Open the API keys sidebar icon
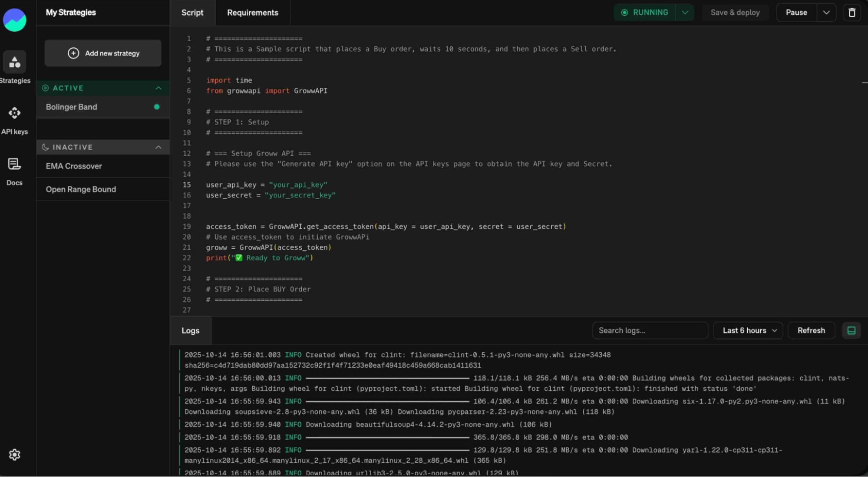 tap(14, 113)
